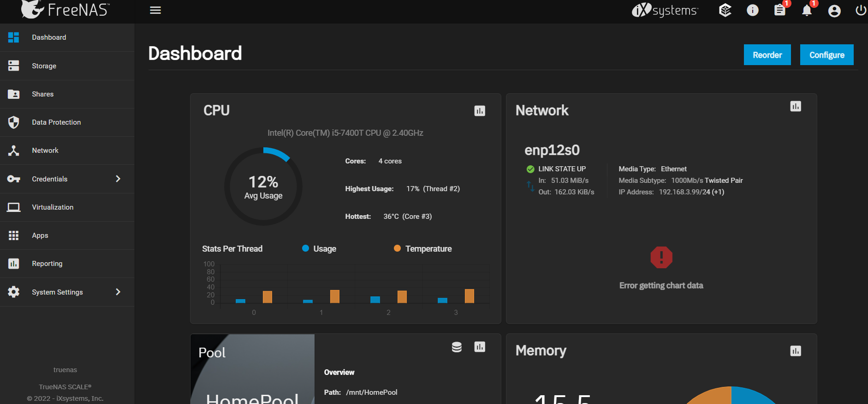Go to Shares menu item

click(67, 94)
